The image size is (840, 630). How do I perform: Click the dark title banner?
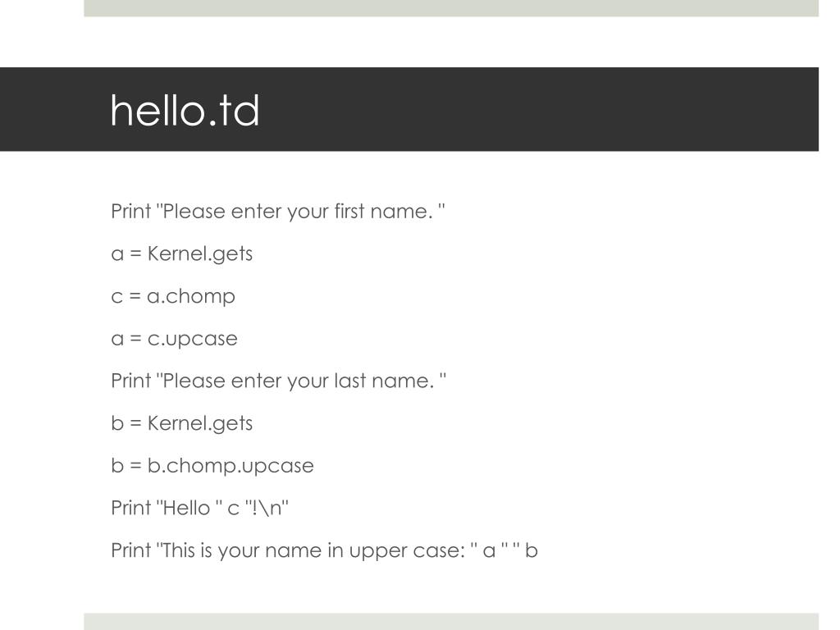coord(409,109)
